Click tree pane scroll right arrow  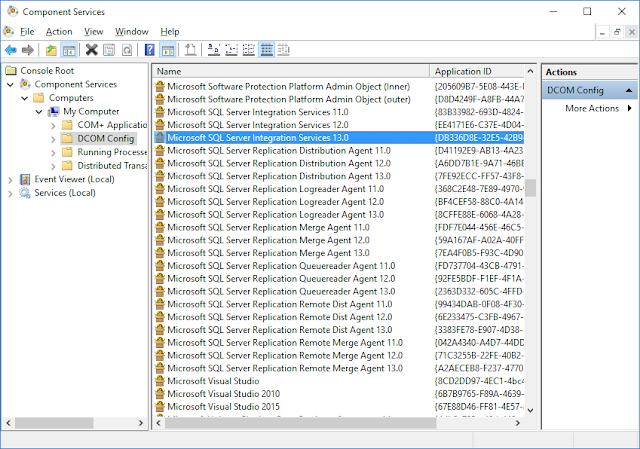coord(141,423)
